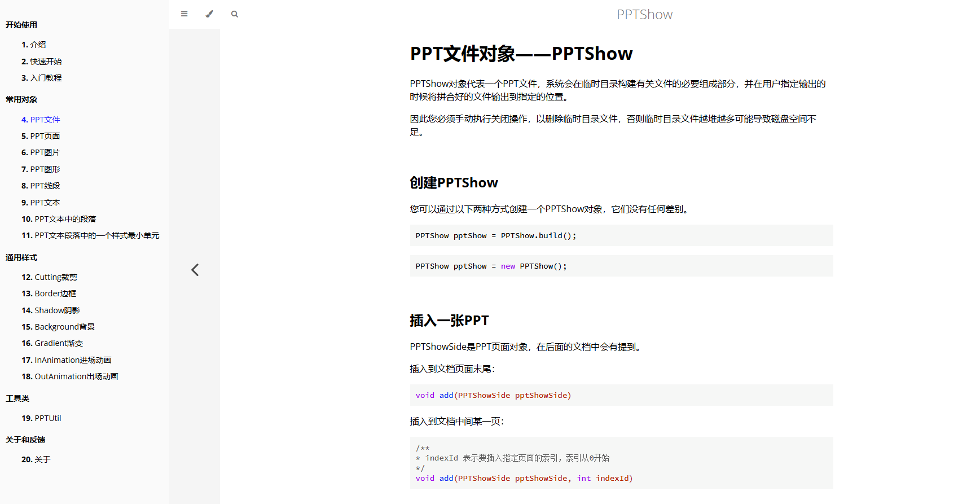Open chapter 8. PPT线段
The image size is (980, 504).
tap(41, 186)
